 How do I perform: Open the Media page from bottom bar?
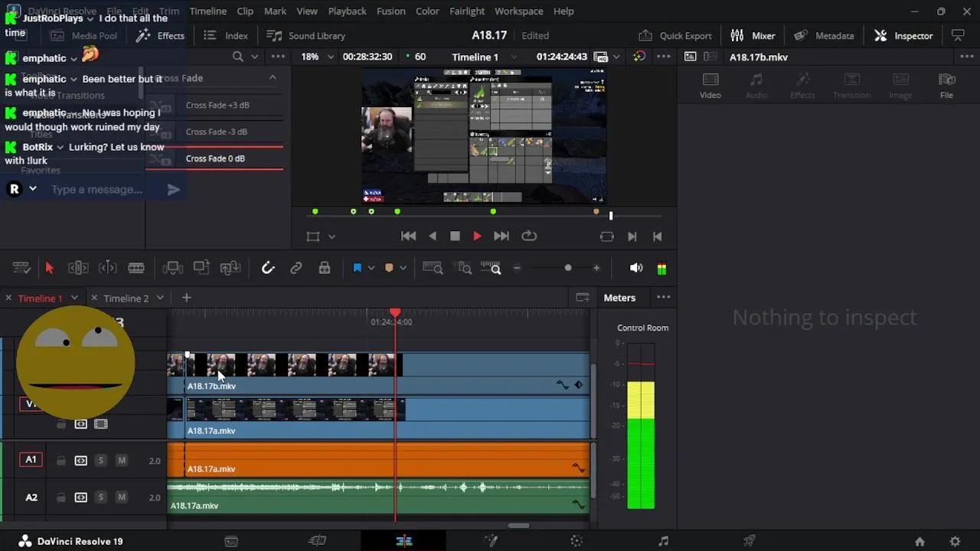coord(231,541)
